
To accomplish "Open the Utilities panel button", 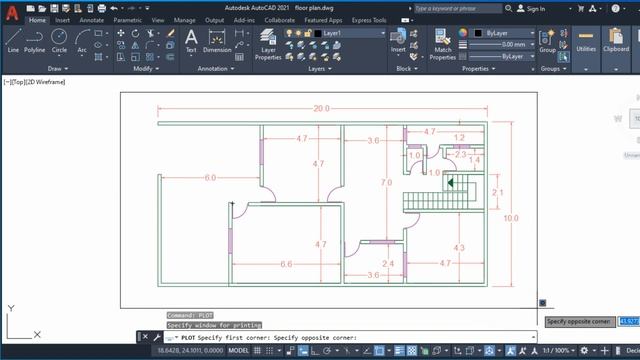I will [x=586, y=42].
